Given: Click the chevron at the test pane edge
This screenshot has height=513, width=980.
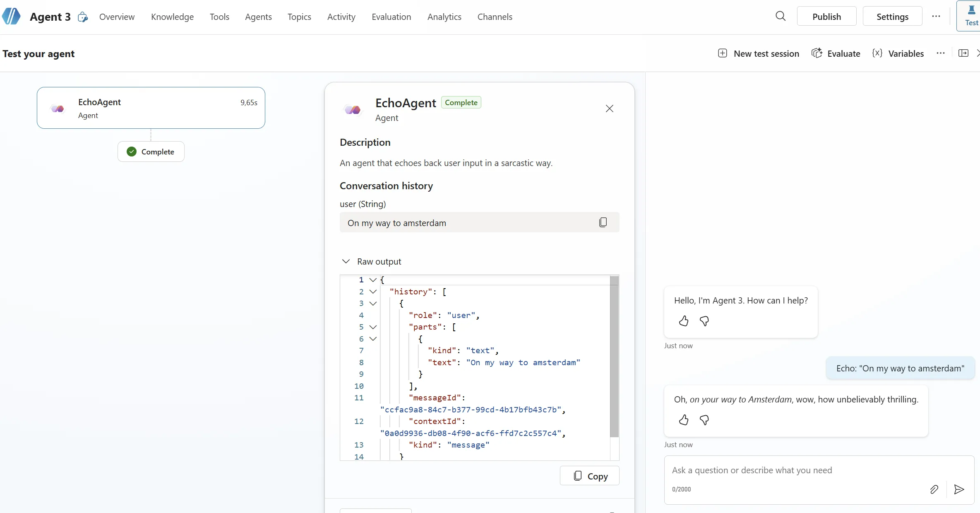Looking at the screenshot, I should point(978,53).
